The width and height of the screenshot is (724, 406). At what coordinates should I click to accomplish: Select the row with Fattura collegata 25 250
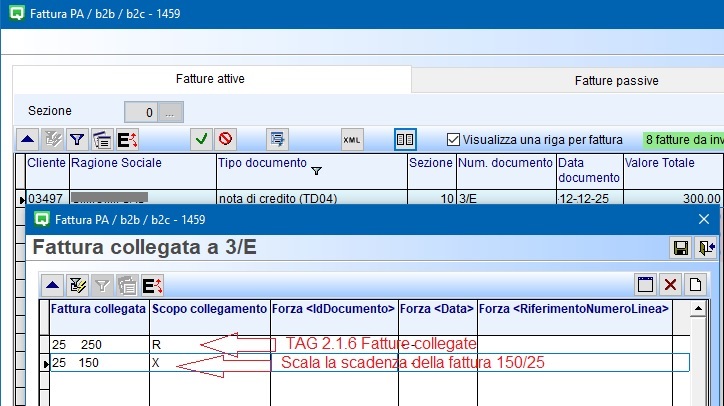click(x=98, y=343)
